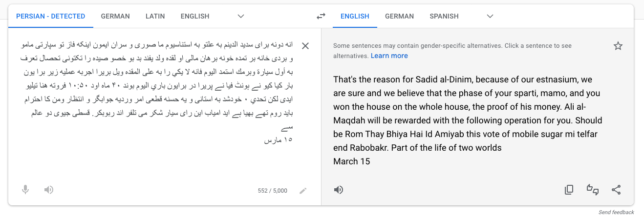Image resolution: width=644 pixels, height=218 pixels.
Task: Expand the target language list
Action: 490,16
